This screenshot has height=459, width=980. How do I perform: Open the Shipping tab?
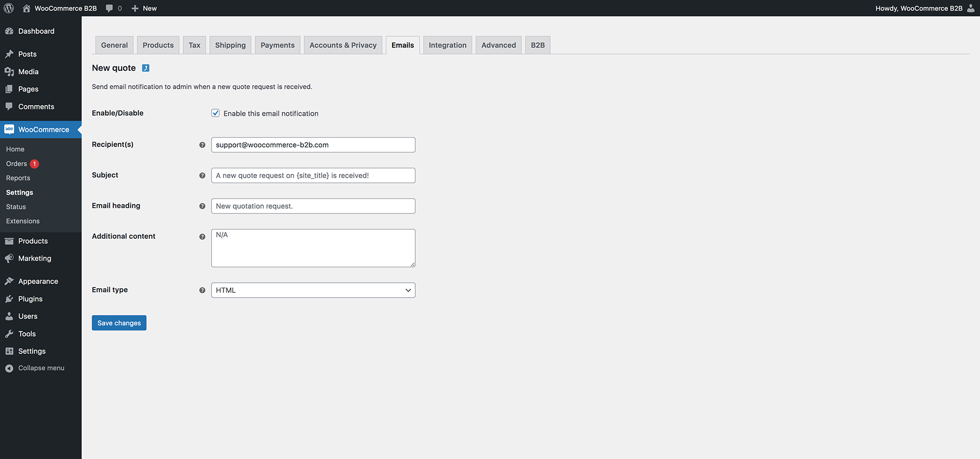[x=230, y=45]
